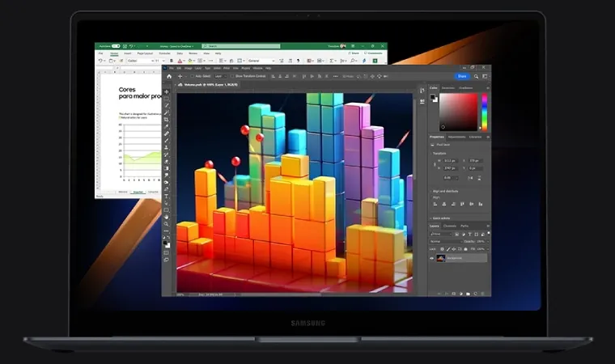Click the Excel undo icon
This screenshot has width=615, height=364.
101,61
